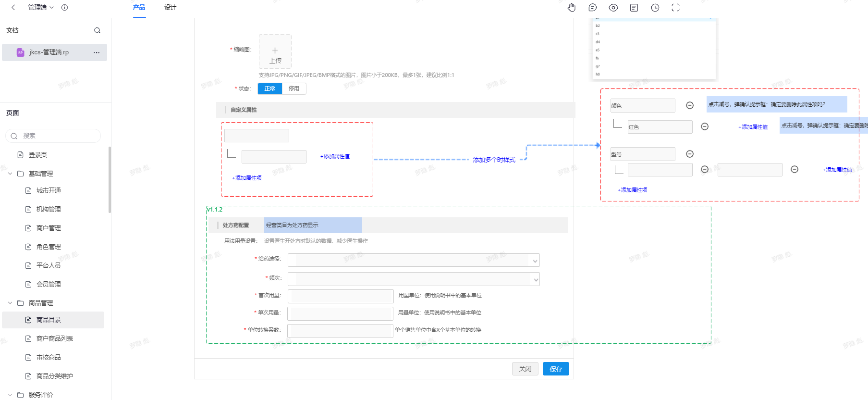The height and width of the screenshot is (400, 868).
Task: Switch to the 产品 tab
Action: coord(139,7)
